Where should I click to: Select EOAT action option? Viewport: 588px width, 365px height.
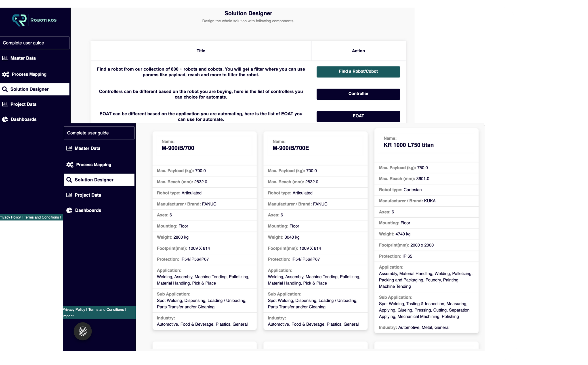click(x=358, y=116)
